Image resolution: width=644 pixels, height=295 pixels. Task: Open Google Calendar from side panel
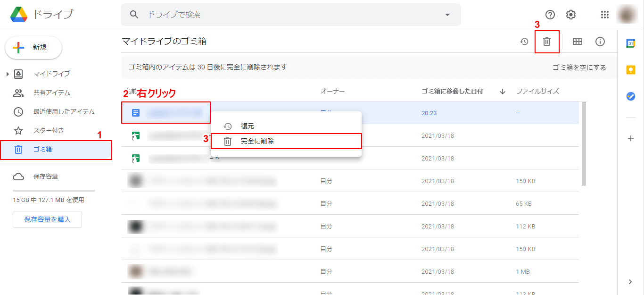tap(630, 43)
